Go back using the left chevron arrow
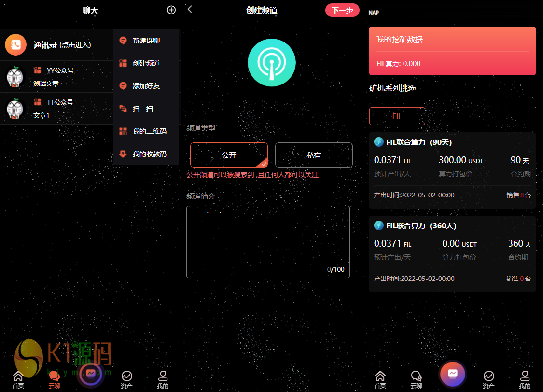 pyautogui.click(x=190, y=9)
